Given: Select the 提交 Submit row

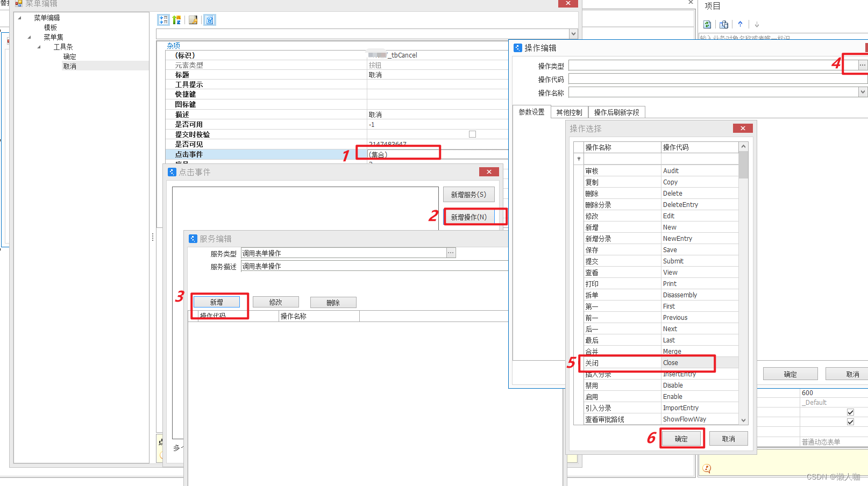Looking at the screenshot, I should [x=661, y=261].
